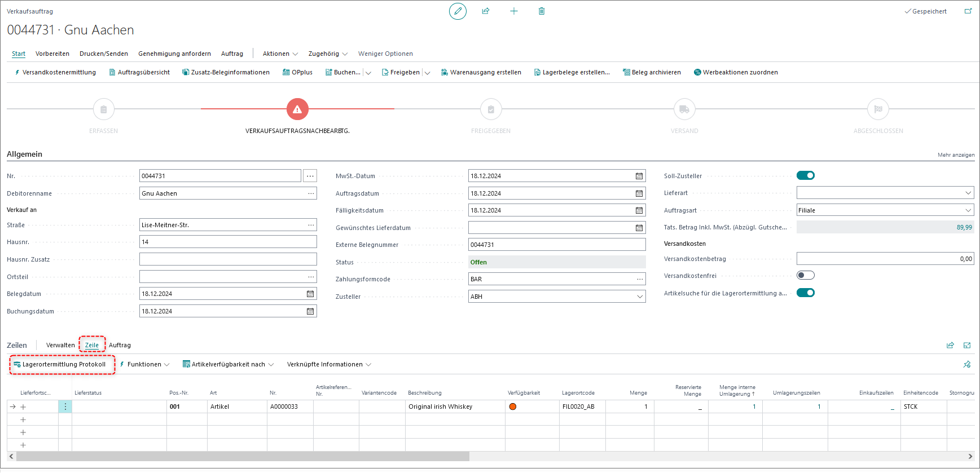Click Lagerortermittlung Protokoll action

point(60,364)
